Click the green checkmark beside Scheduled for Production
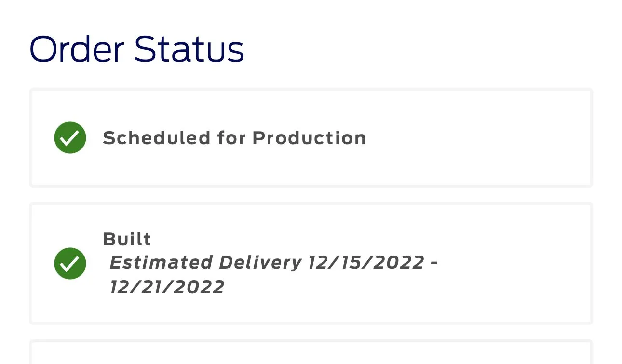The width and height of the screenshot is (622, 364). point(70,138)
